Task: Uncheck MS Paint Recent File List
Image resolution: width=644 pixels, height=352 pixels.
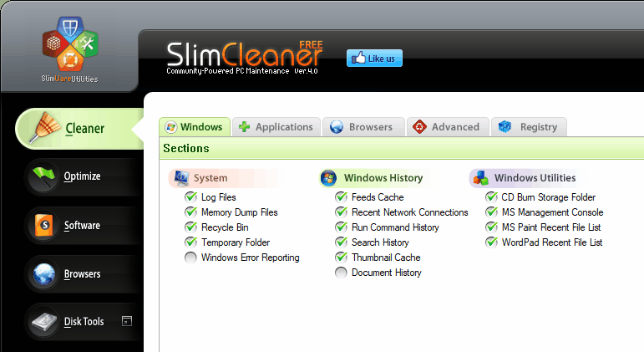Action: coord(492,227)
